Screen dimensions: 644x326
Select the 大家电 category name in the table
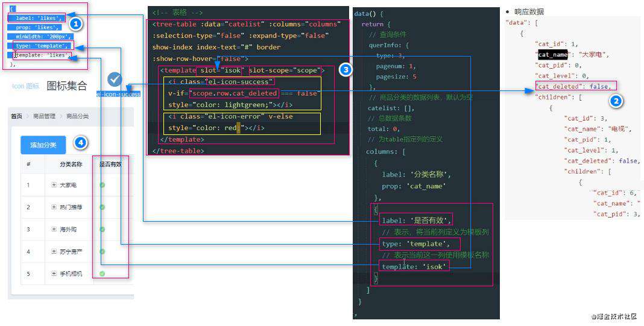point(68,185)
